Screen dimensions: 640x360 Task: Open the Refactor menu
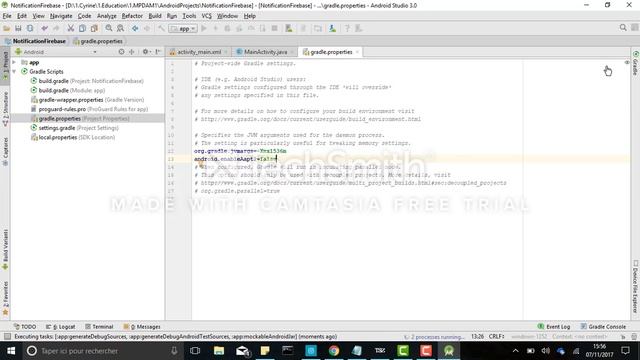pos(132,16)
